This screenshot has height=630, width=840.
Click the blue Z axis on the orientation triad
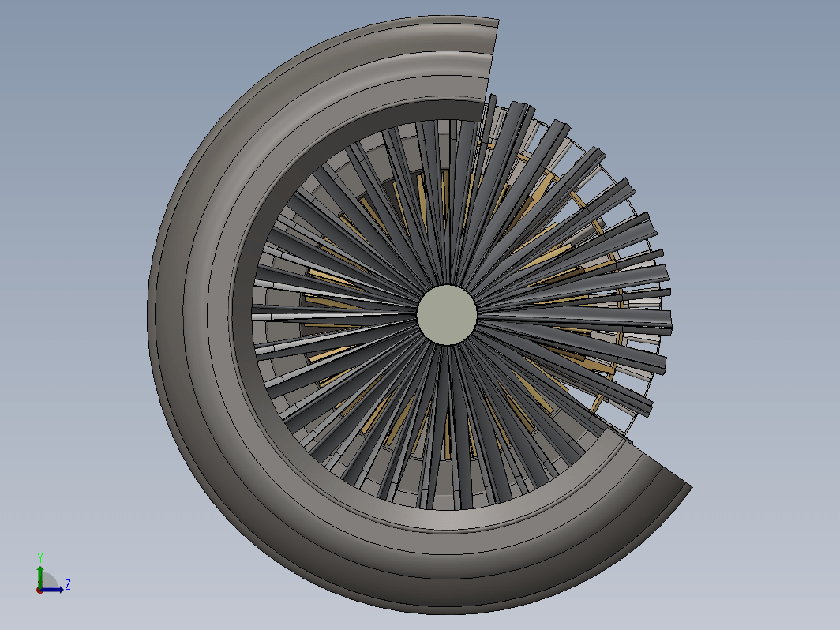pyautogui.click(x=52, y=590)
